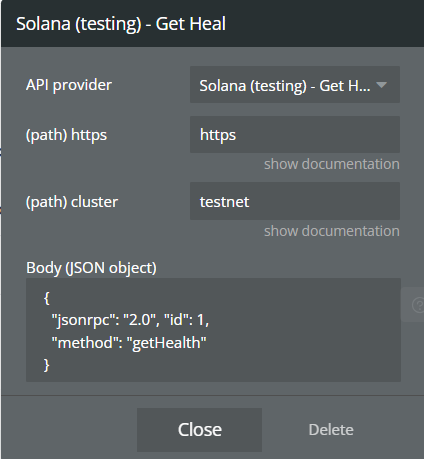Image resolution: width=424 pixels, height=459 pixels.
Task: Click the Close button
Action: point(199,430)
